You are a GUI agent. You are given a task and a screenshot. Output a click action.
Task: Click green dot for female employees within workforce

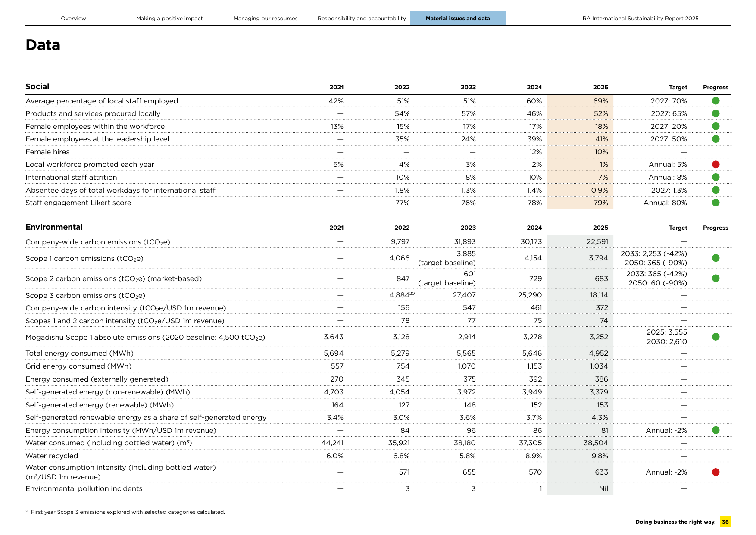(x=716, y=126)
